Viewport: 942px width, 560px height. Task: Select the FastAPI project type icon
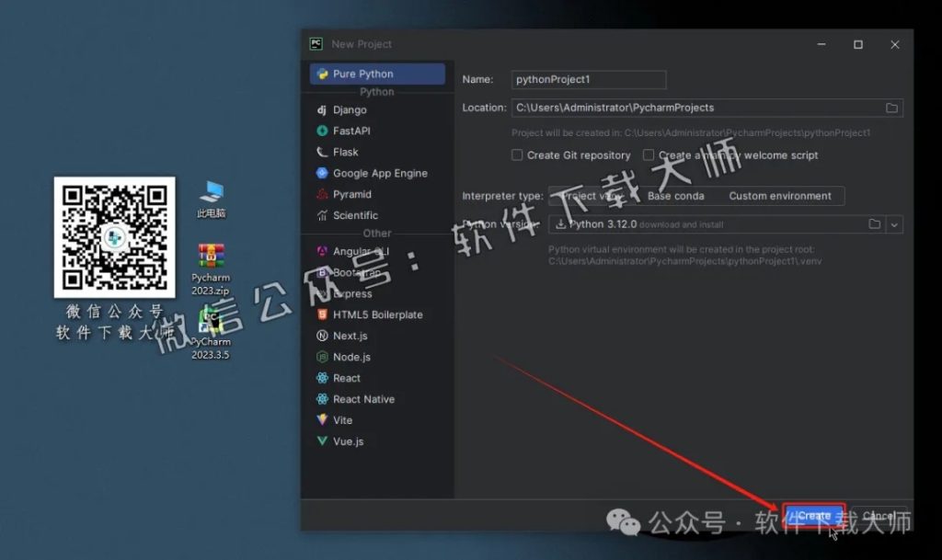click(x=320, y=131)
